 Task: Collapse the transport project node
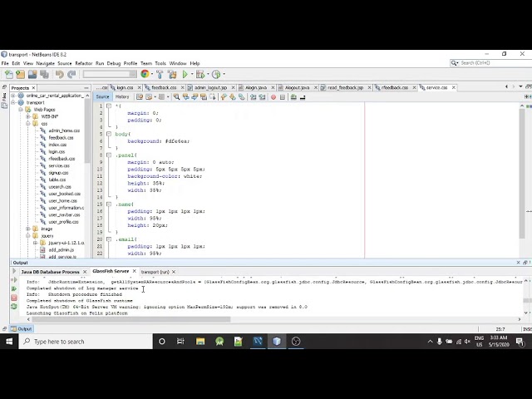tap(13, 102)
